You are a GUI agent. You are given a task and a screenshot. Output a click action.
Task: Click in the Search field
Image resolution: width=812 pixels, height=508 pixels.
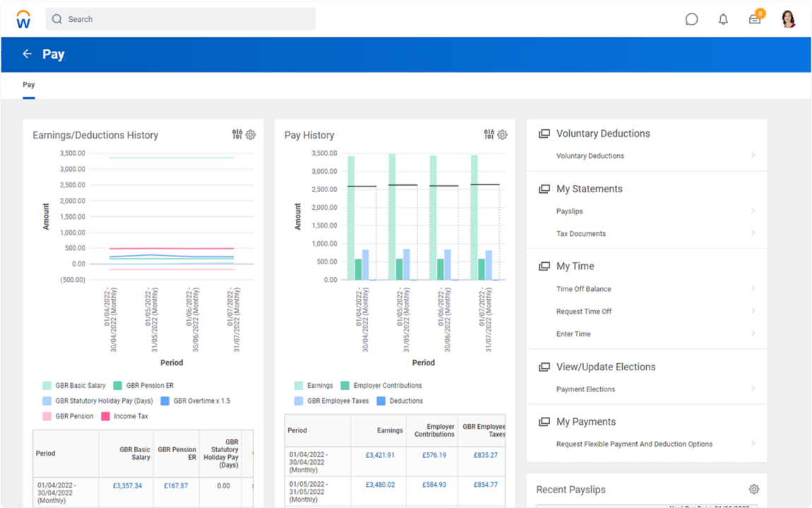pyautogui.click(x=181, y=19)
